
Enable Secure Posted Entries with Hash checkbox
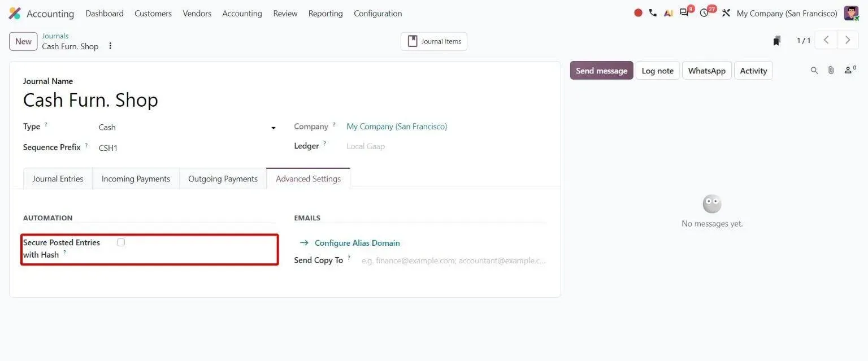pos(121,242)
